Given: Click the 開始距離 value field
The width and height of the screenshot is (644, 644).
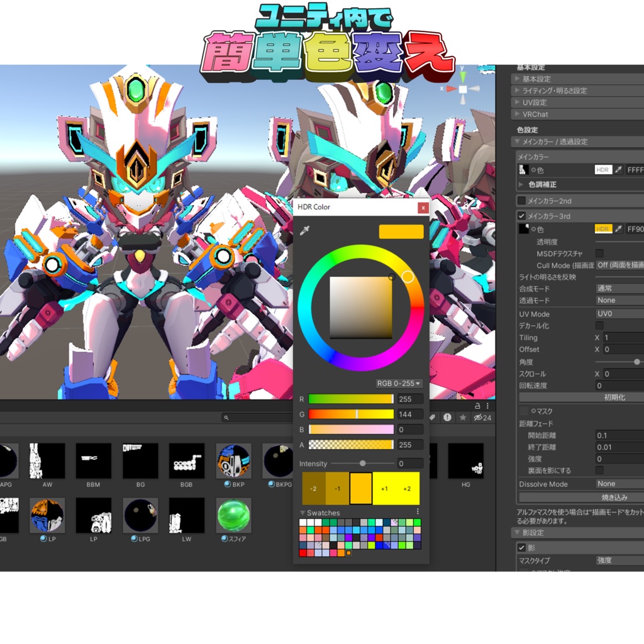Looking at the screenshot, I should click(619, 435).
